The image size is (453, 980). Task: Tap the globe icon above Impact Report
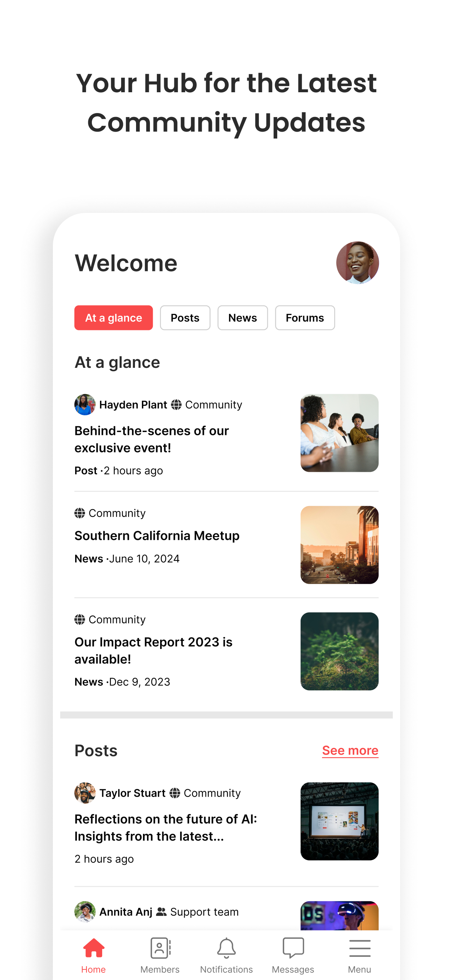coord(80,620)
